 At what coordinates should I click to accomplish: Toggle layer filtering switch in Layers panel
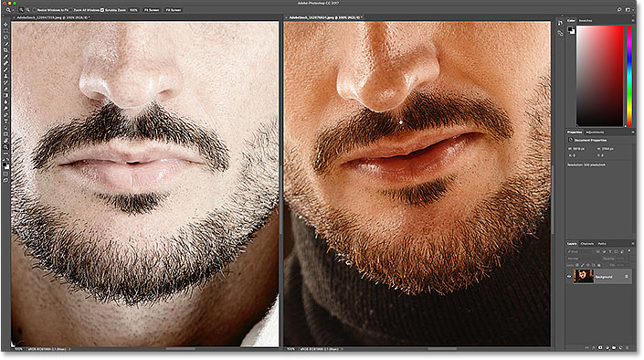tap(629, 250)
